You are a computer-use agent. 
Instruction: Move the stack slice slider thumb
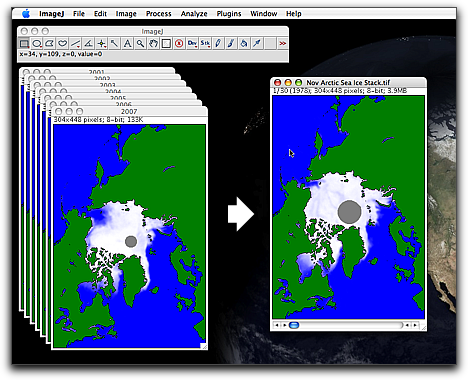pyautogui.click(x=294, y=325)
